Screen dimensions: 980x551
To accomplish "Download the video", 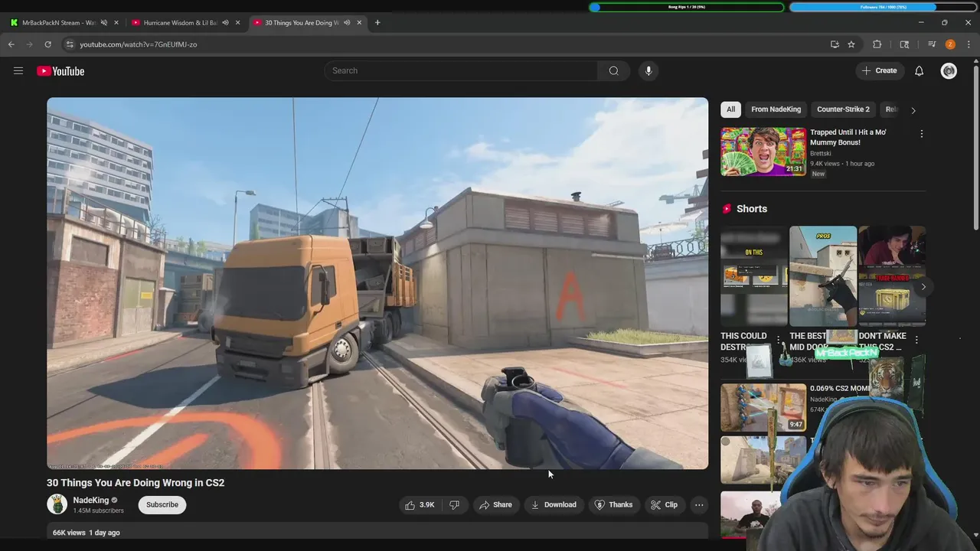I will click(x=554, y=505).
